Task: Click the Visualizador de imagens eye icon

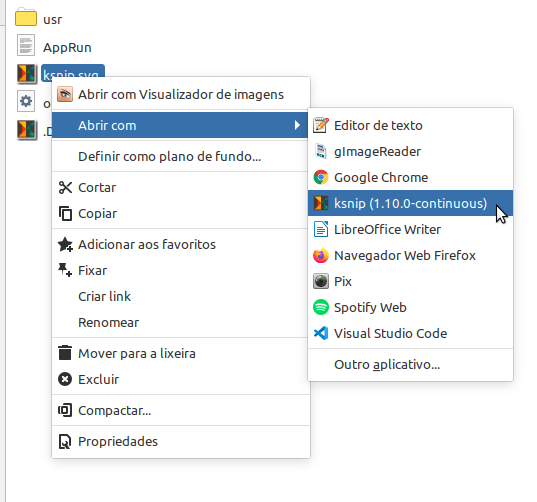Action: tap(65, 95)
